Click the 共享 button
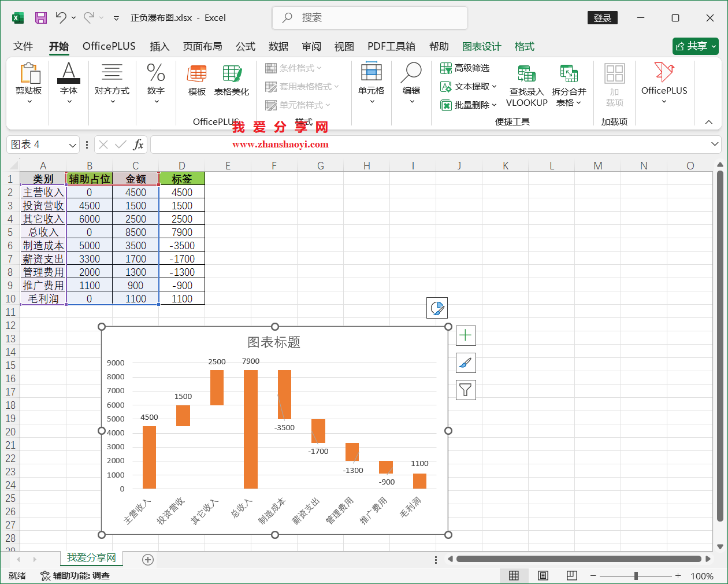The height and width of the screenshot is (584, 728). point(695,46)
